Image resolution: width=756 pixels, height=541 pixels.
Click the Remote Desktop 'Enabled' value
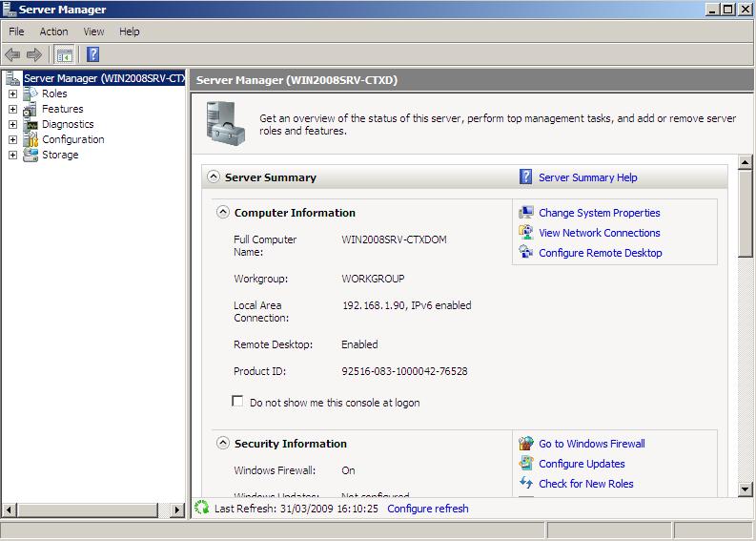(359, 344)
